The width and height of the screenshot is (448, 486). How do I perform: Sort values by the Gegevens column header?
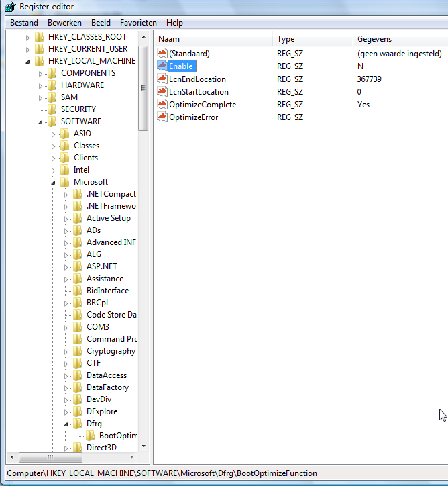pos(400,39)
